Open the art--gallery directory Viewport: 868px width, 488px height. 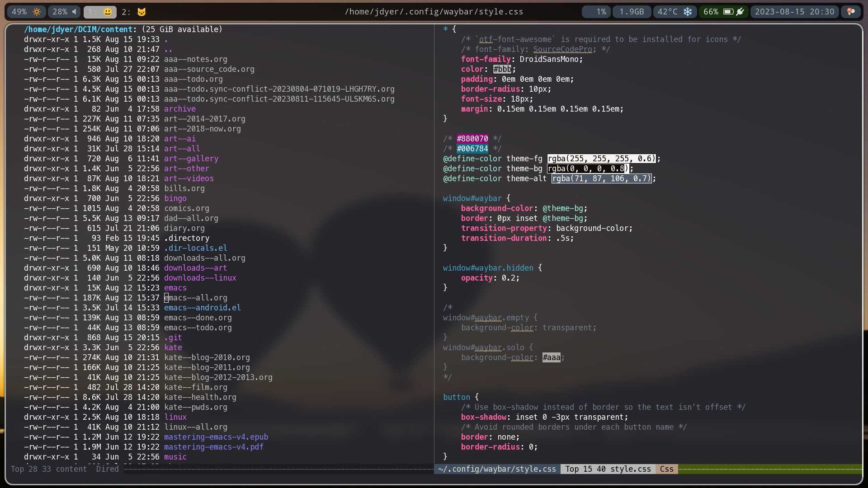point(191,159)
